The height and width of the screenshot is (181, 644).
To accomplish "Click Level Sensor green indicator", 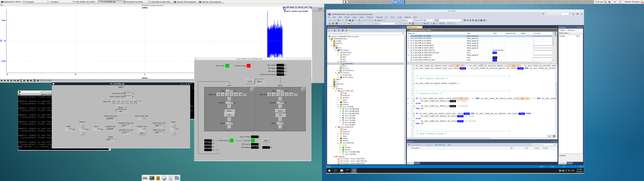I will coord(227,66).
